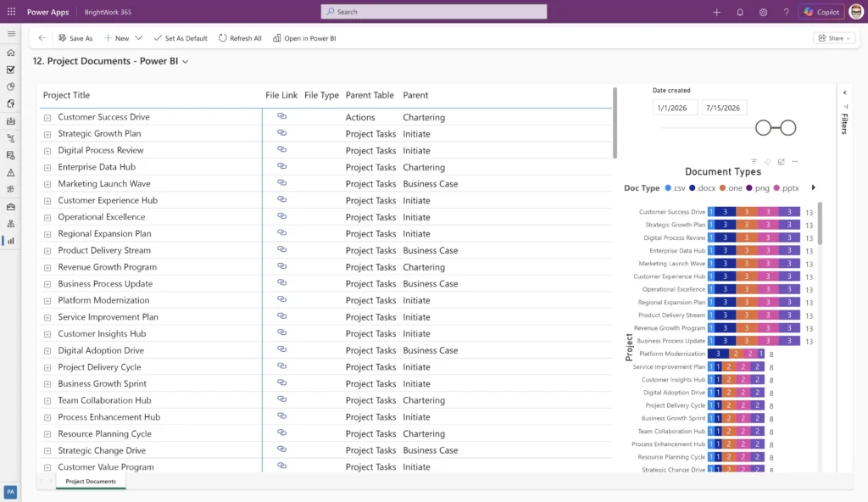Expand the Customer Success Drive row
The image size is (868, 502).
click(47, 118)
